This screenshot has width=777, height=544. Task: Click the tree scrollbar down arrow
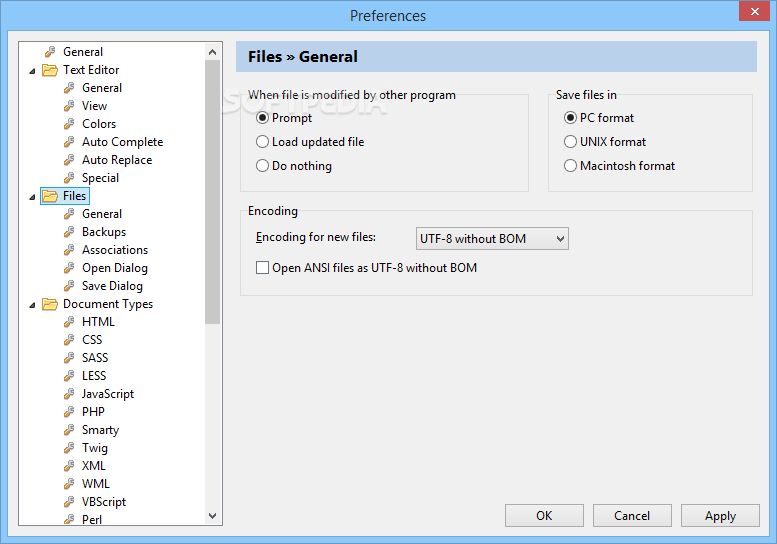click(x=213, y=516)
